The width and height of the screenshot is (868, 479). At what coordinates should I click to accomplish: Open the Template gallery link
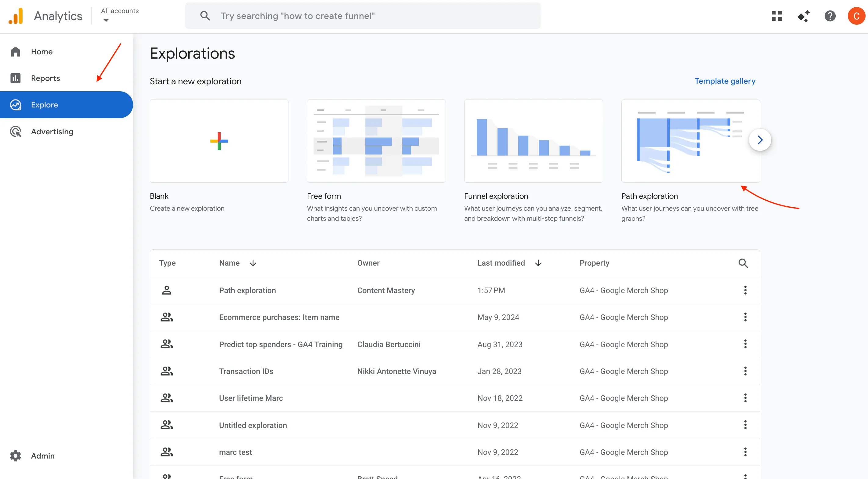click(x=725, y=81)
